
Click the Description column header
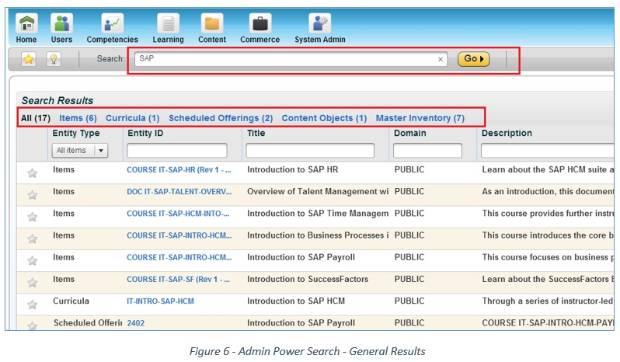coord(507,133)
